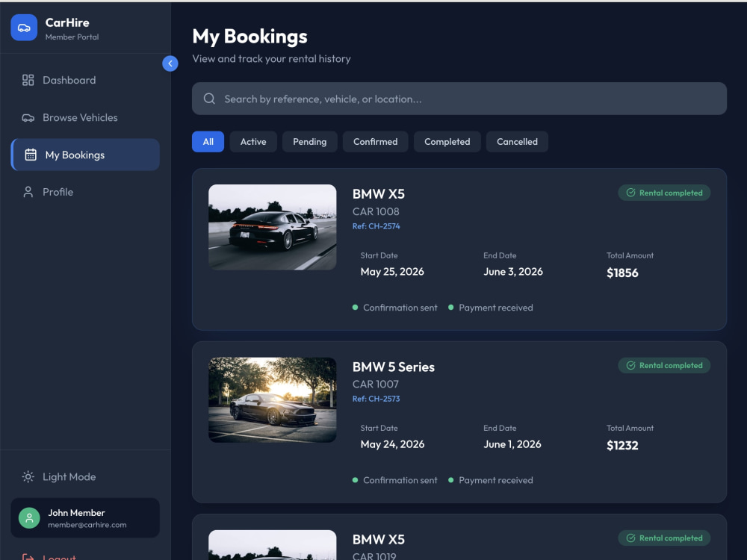Click the total amount $1232
The height and width of the screenshot is (560, 747).
pos(622,446)
